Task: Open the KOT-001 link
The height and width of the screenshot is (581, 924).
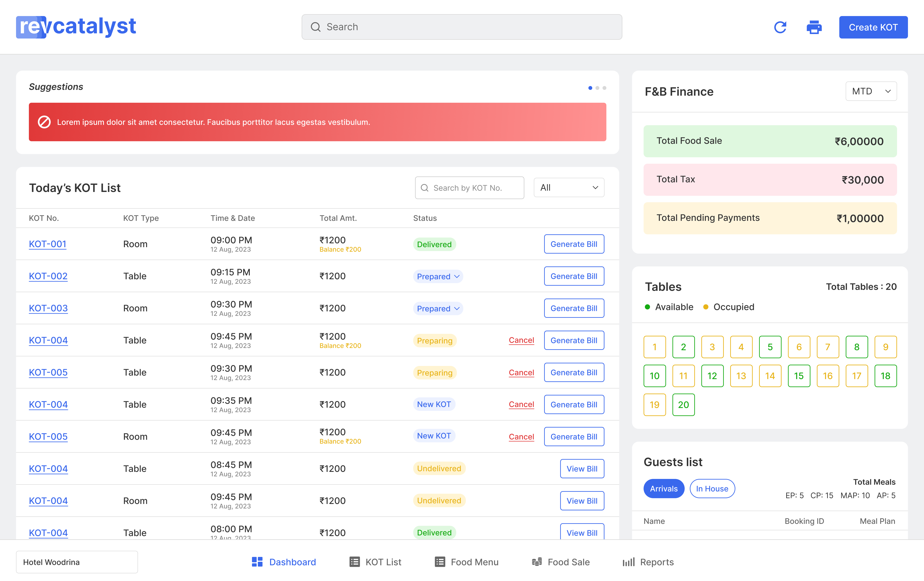Action: pyautogui.click(x=47, y=244)
